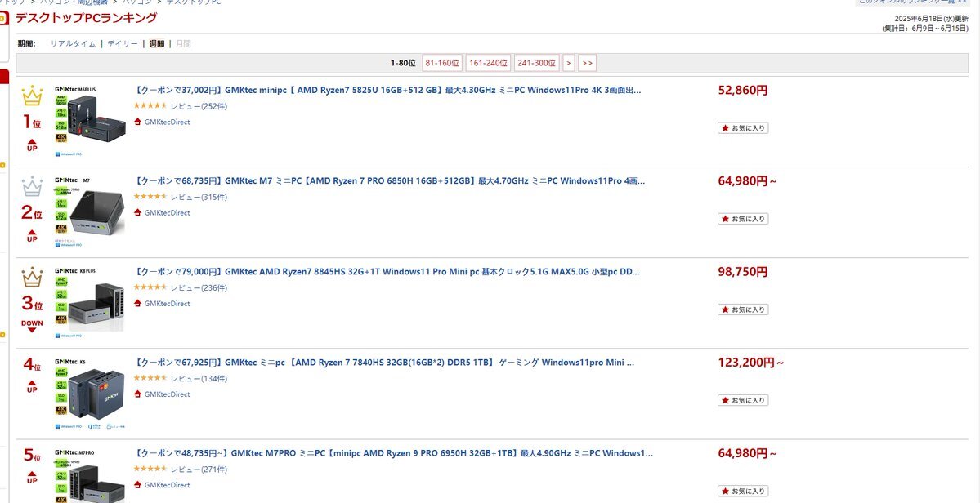Click the price 123,200円～
The height and width of the screenshot is (503, 980).
751,363
